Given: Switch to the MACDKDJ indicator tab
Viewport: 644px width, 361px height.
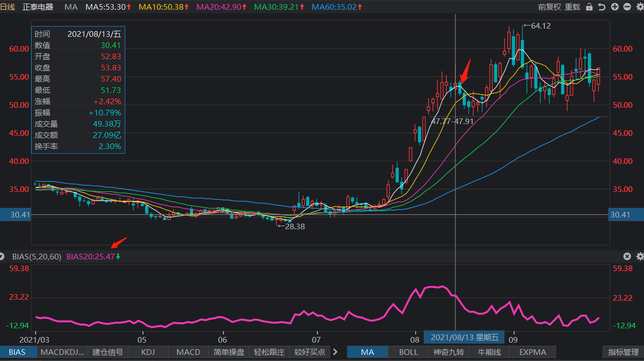Looking at the screenshot, I should (x=62, y=352).
